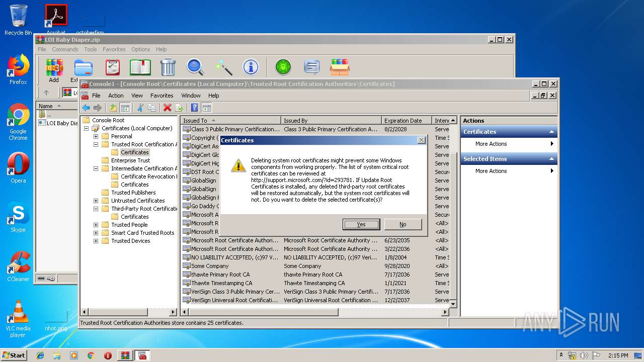Select Enterprise Trust folder in tree
This screenshot has height=362, width=644.
click(130, 160)
